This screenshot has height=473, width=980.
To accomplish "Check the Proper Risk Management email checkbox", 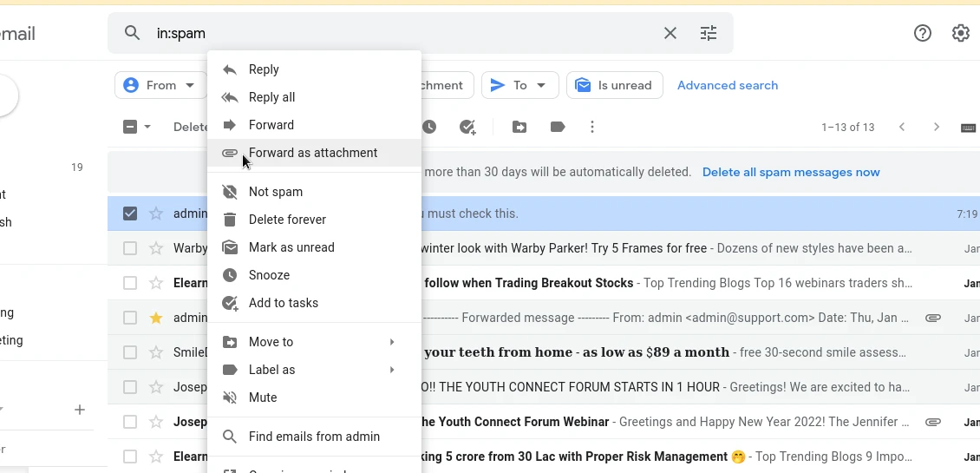I will click(130, 457).
